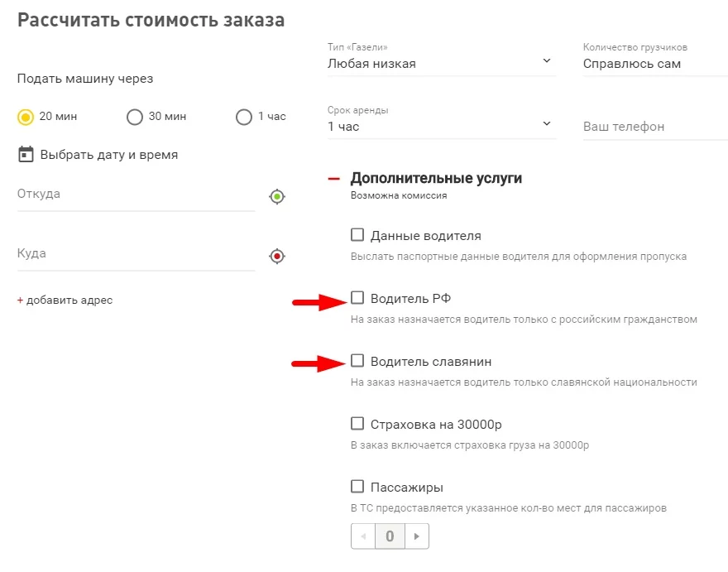
Task: Open the Количество грузчиков selector
Action: 654,63
